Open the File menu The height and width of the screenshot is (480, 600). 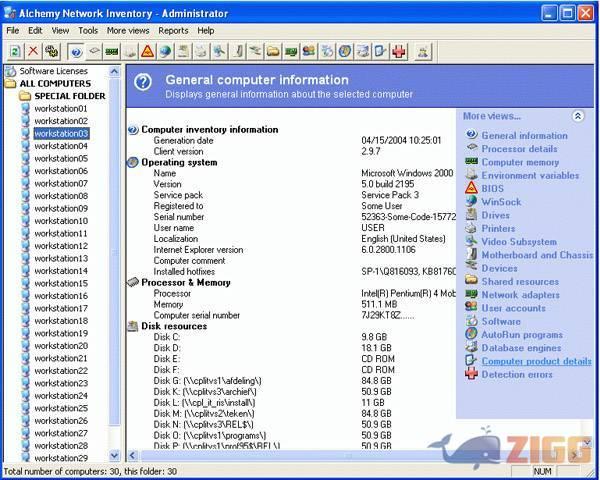(x=13, y=31)
